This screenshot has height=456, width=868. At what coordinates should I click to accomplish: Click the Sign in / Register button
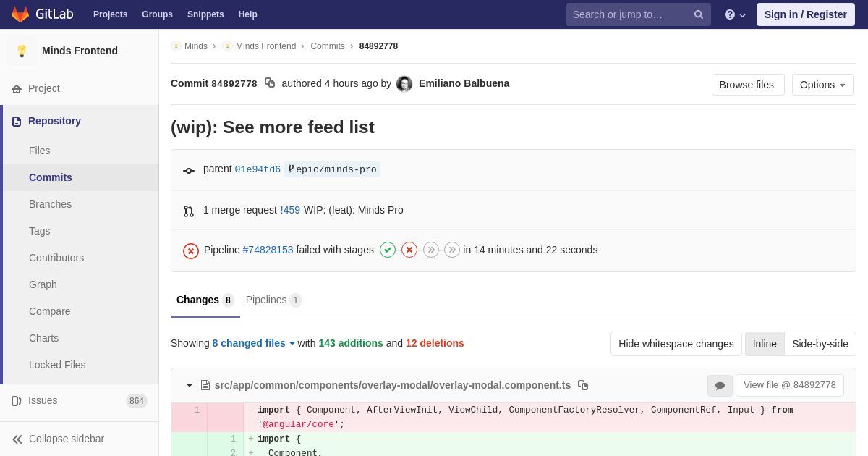(x=806, y=14)
